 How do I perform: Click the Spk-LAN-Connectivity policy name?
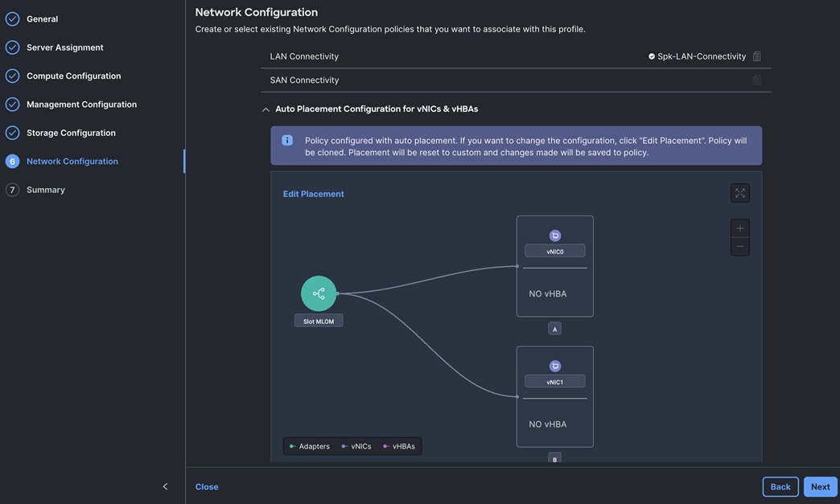[702, 56]
